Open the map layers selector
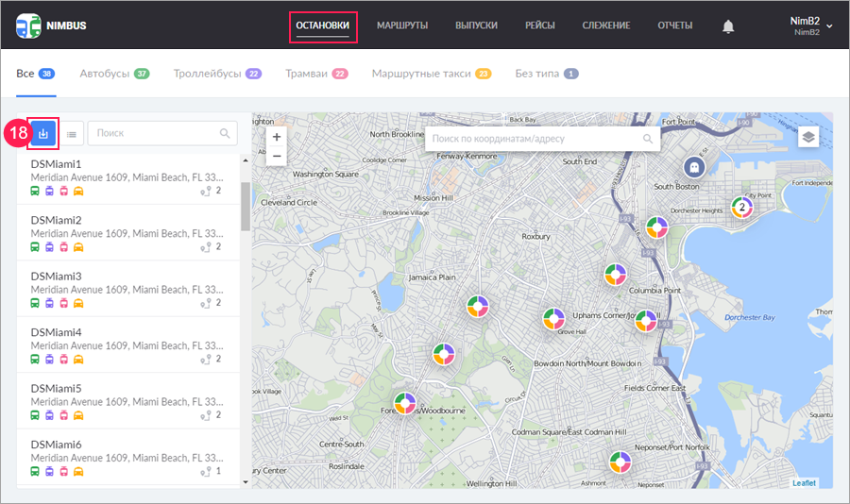Viewport: 850px width, 504px height. (x=807, y=138)
